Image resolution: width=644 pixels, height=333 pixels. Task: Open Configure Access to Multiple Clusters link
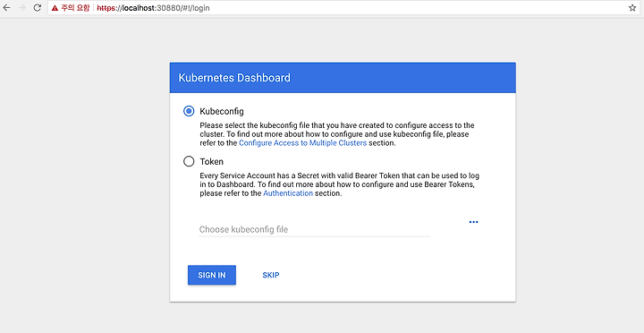(302, 143)
